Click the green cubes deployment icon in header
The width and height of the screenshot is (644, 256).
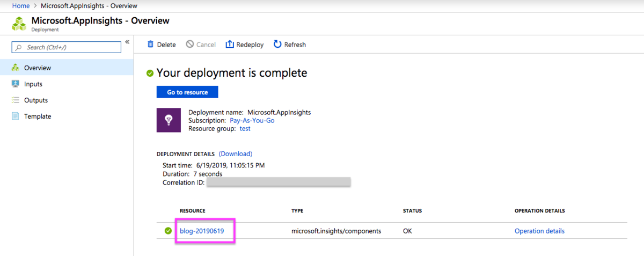click(x=19, y=24)
